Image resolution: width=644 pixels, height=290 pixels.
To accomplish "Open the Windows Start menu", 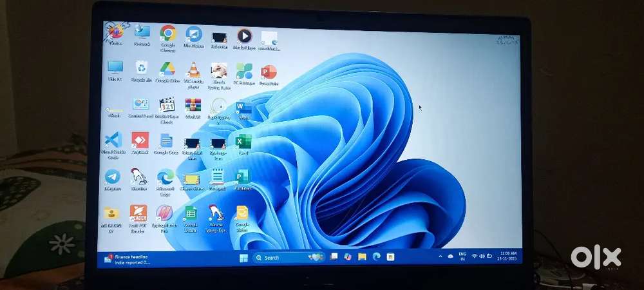I will tap(243, 258).
